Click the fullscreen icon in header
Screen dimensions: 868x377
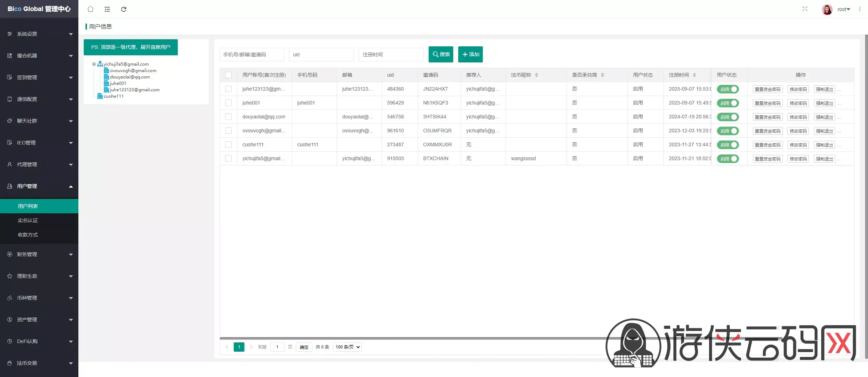[x=805, y=9]
